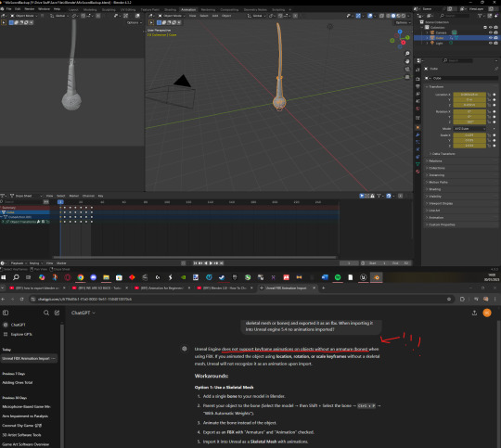Image resolution: width=501 pixels, height=448 pixels.
Task: Disable Cube in renders camera toggle
Action: 495,38
